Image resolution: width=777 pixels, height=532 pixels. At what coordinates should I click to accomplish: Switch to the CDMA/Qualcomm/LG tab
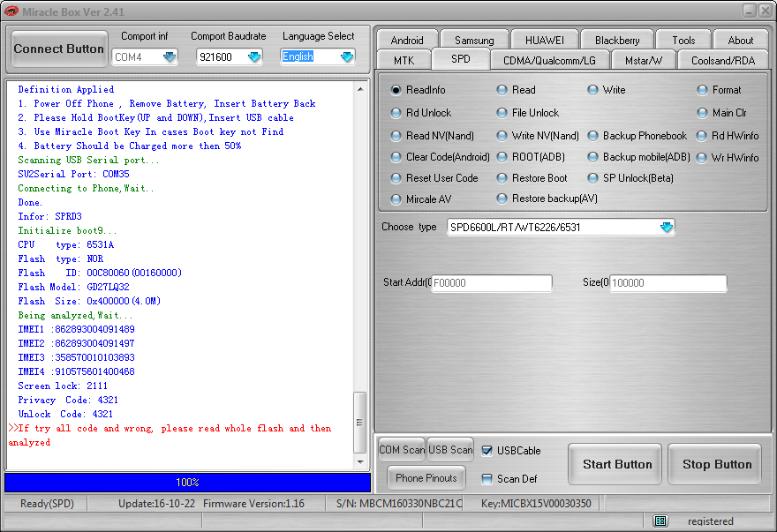pos(549,60)
